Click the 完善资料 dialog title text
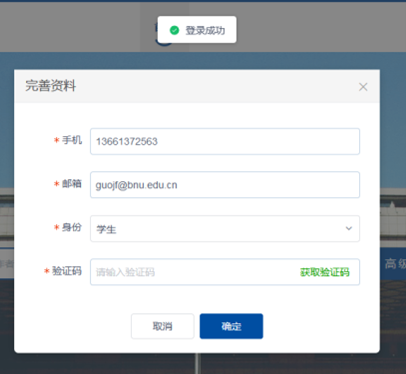 (x=51, y=86)
